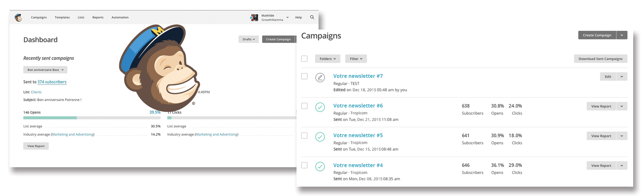The width and height of the screenshot is (644, 196).
Task: Open the Drafts dropdown on Dashboard
Action: [x=249, y=39]
